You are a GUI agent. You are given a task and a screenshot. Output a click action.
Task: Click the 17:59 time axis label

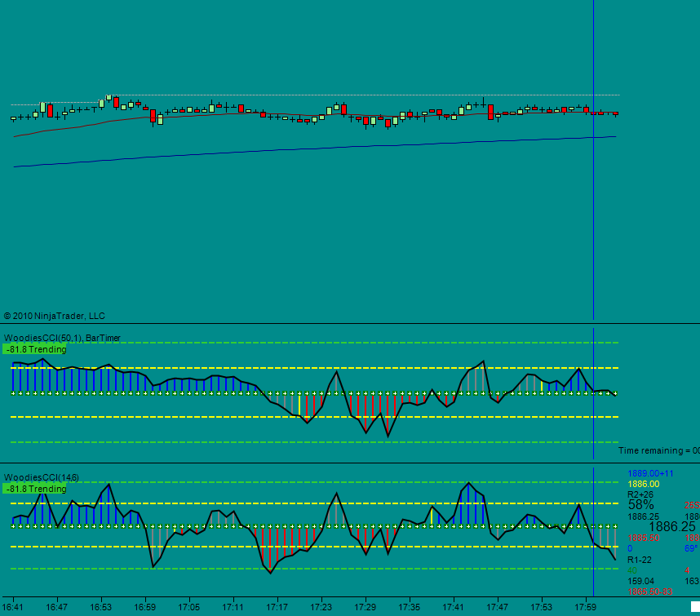pyautogui.click(x=586, y=608)
